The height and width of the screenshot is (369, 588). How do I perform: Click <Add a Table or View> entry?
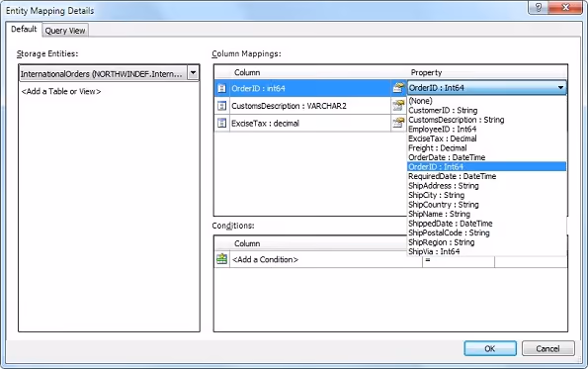click(x=61, y=91)
